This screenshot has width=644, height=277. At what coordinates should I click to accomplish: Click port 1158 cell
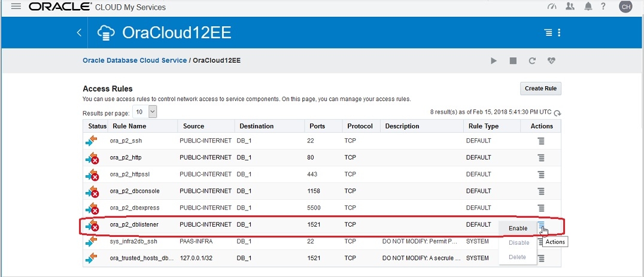[x=314, y=191]
